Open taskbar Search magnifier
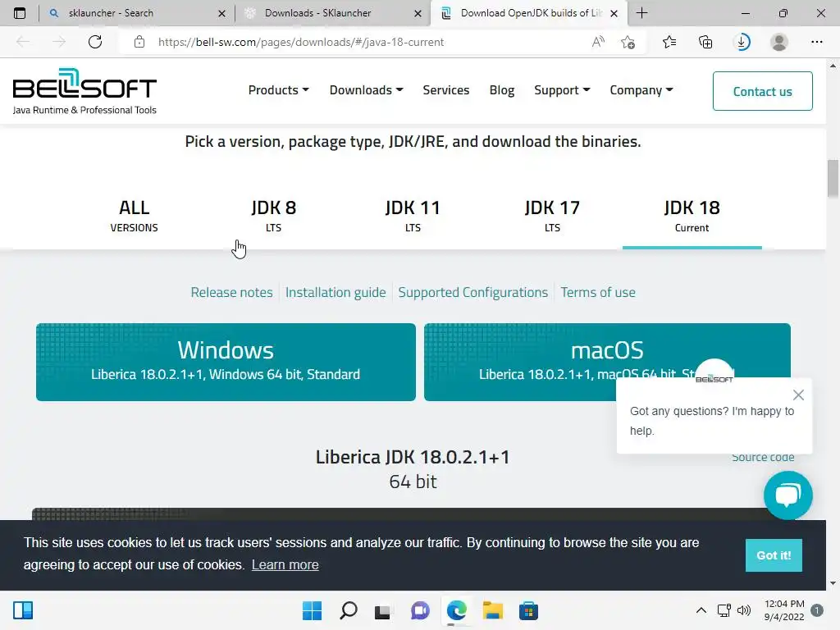Screen dimensions: 840x630 pos(348,610)
